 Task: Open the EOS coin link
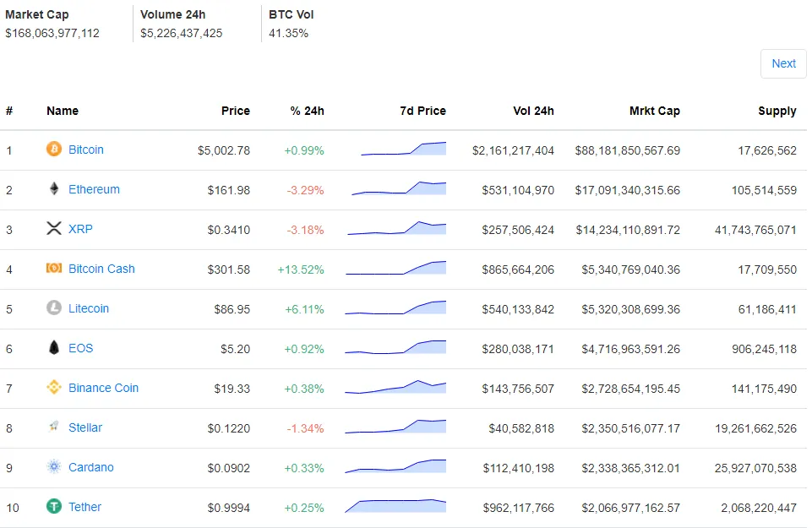[81, 348]
